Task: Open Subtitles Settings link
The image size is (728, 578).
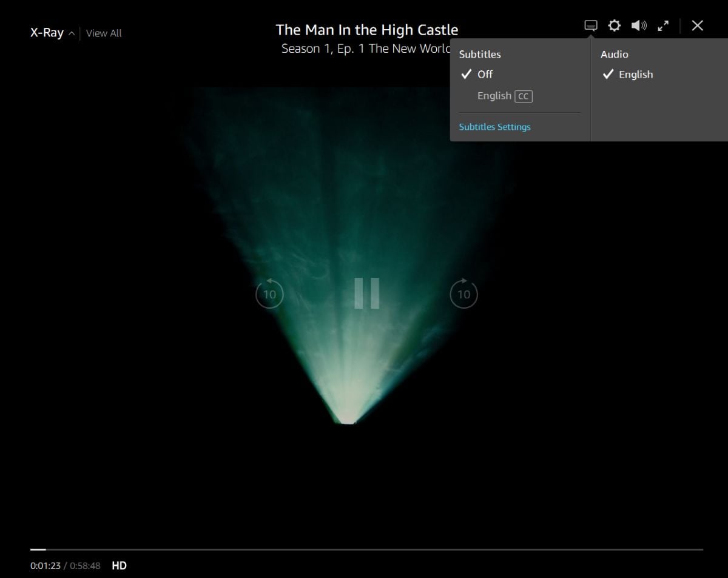Action: [495, 127]
